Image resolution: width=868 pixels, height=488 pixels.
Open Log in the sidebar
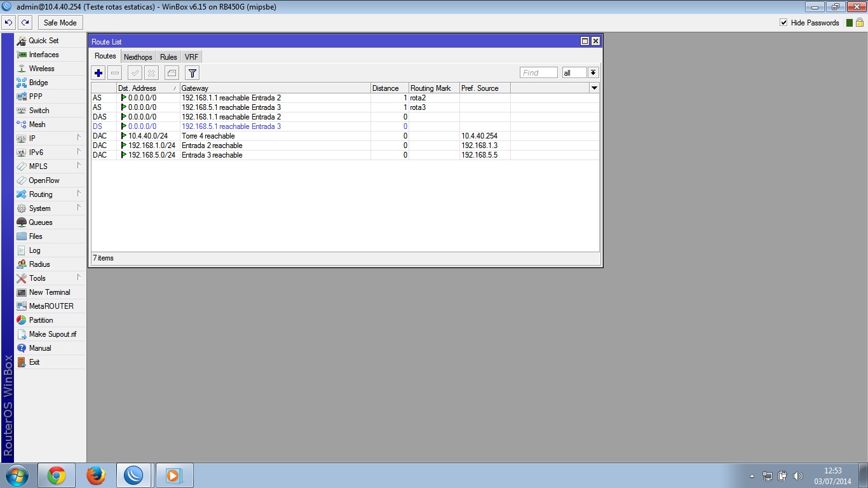[x=50, y=250]
